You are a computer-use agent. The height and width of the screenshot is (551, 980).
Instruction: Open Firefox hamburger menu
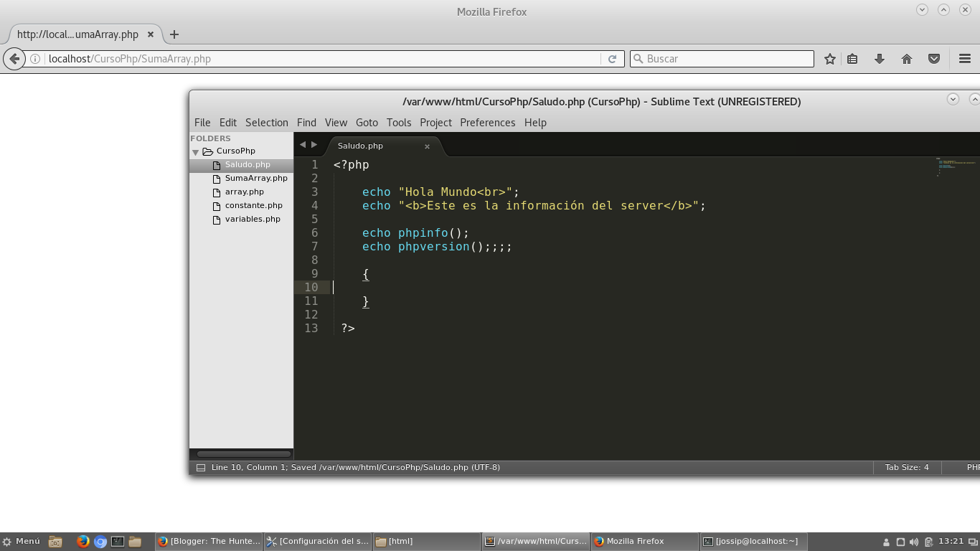(x=965, y=59)
